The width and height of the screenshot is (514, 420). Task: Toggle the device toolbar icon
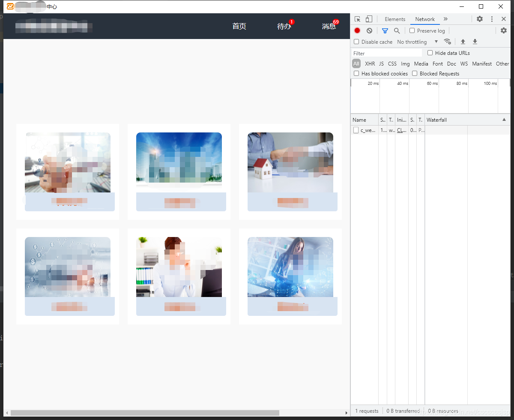pyautogui.click(x=369, y=19)
